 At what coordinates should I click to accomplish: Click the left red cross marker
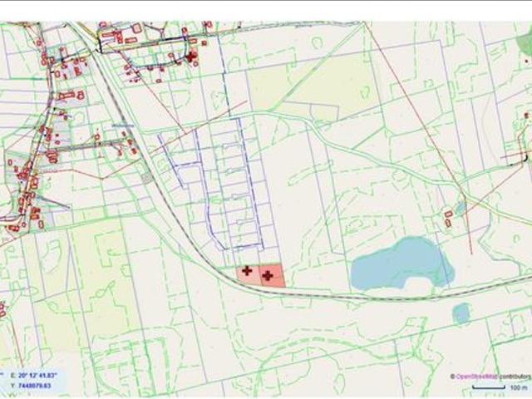click(x=247, y=270)
